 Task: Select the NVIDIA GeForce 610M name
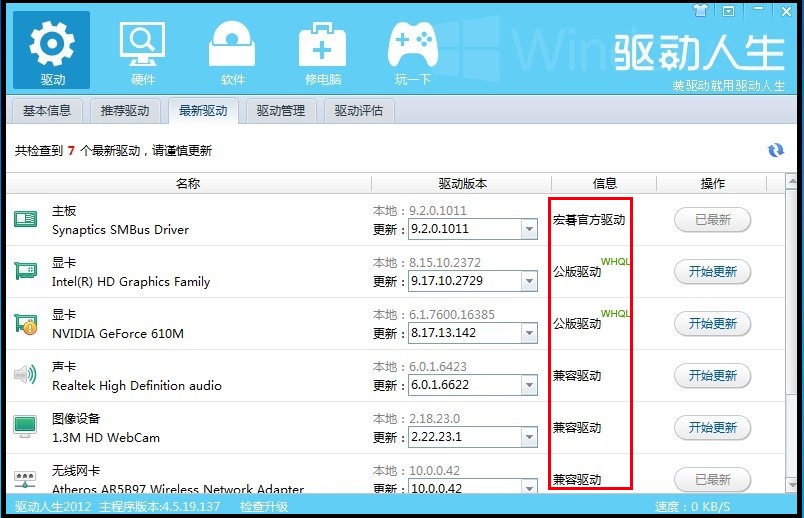pos(118,333)
